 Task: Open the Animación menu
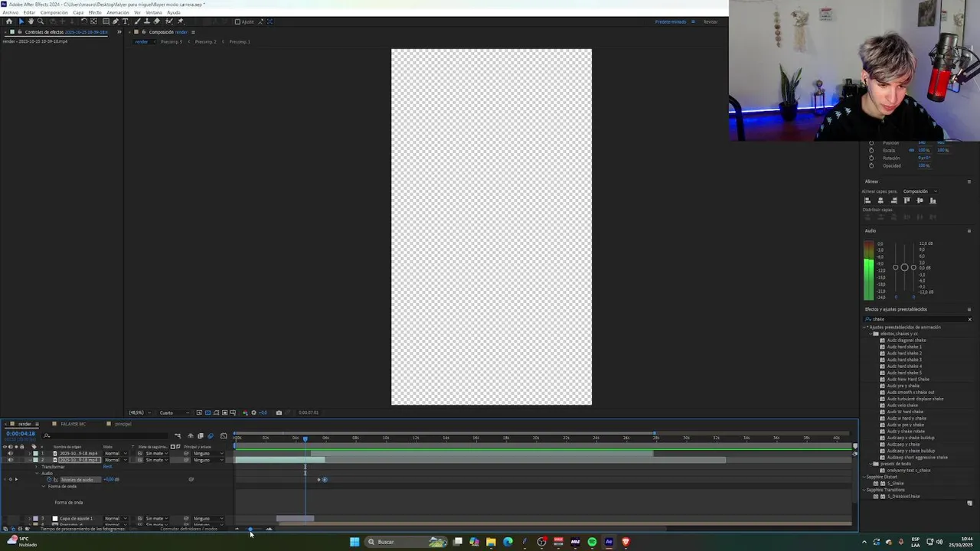point(118,12)
